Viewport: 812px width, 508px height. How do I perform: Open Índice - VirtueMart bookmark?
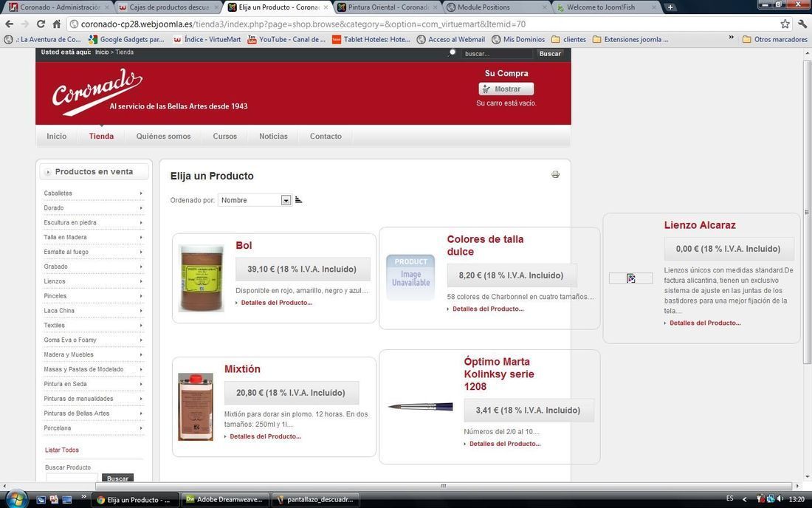click(x=207, y=39)
